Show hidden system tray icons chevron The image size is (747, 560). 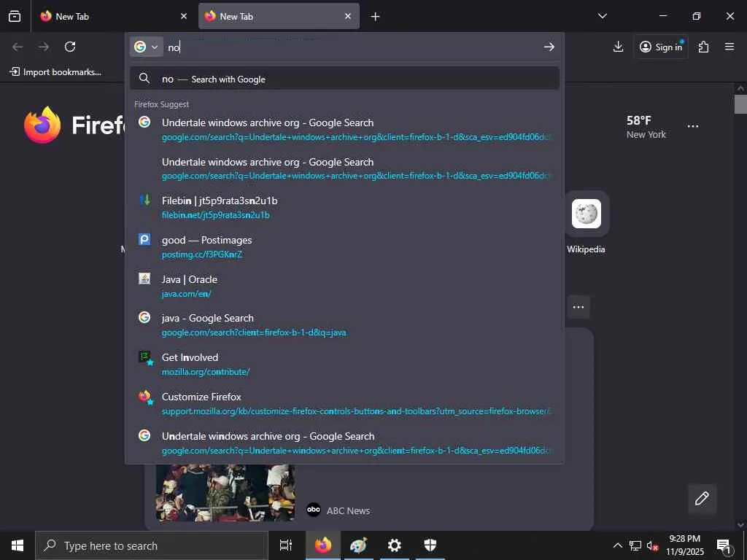pos(617,545)
